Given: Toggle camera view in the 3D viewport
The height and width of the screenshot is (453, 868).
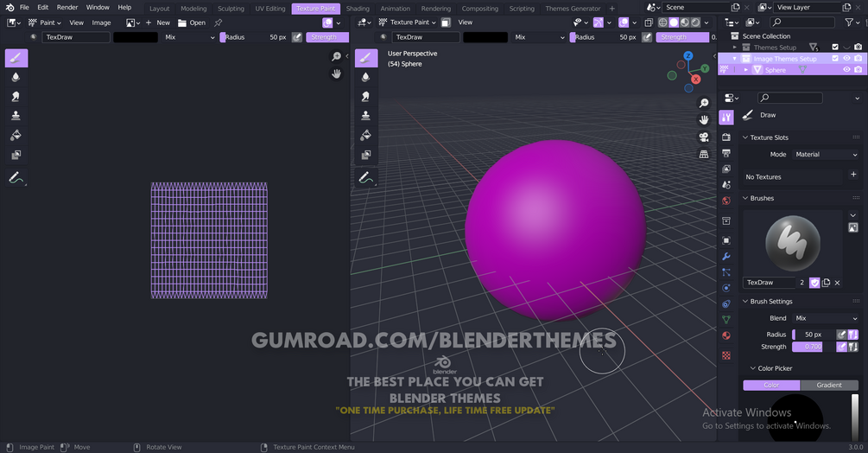Looking at the screenshot, I should (x=704, y=137).
